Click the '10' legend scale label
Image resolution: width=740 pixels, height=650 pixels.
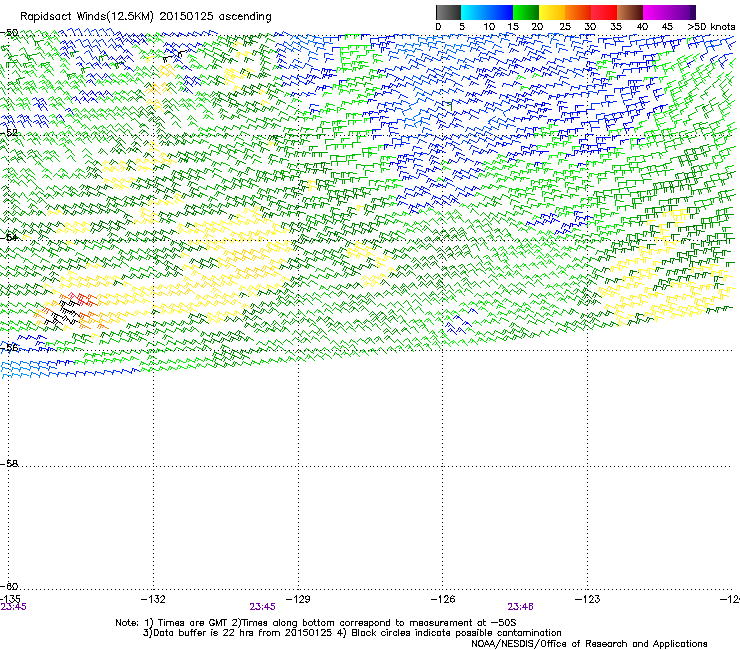click(489, 27)
